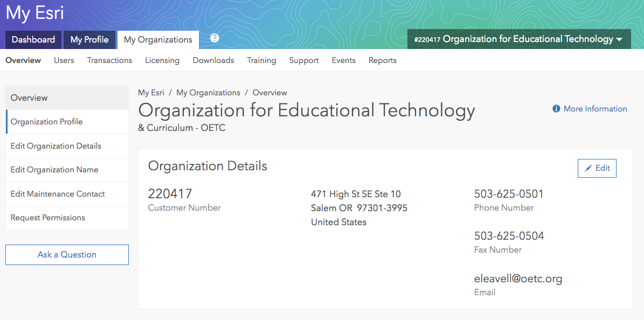Click the My Organizations breadcrumb link

coord(208,93)
